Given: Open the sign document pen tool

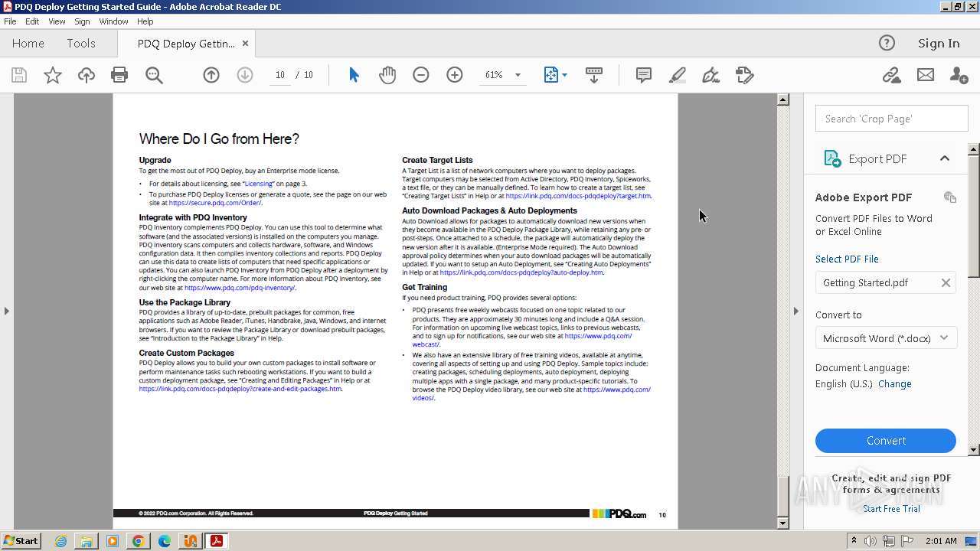Looking at the screenshot, I should pyautogui.click(x=710, y=75).
